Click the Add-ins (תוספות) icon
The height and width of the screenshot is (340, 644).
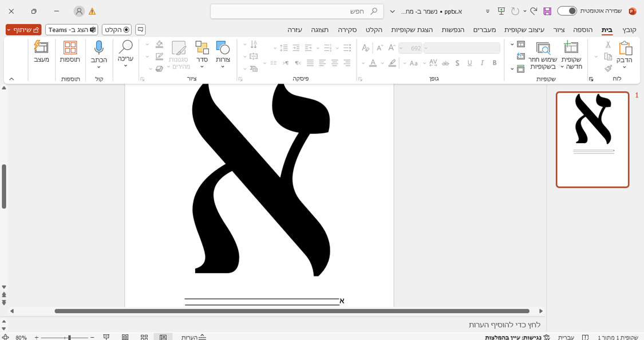[70, 48]
